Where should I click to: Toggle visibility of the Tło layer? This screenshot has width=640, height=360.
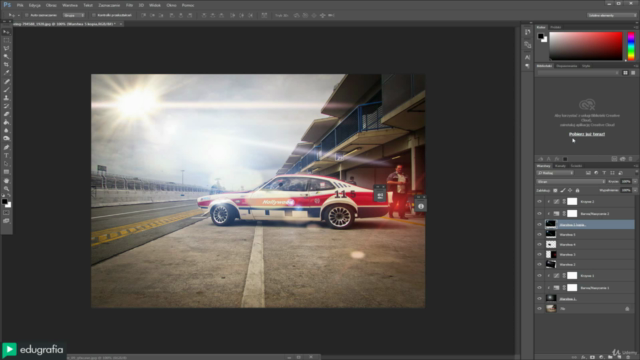[540, 309]
